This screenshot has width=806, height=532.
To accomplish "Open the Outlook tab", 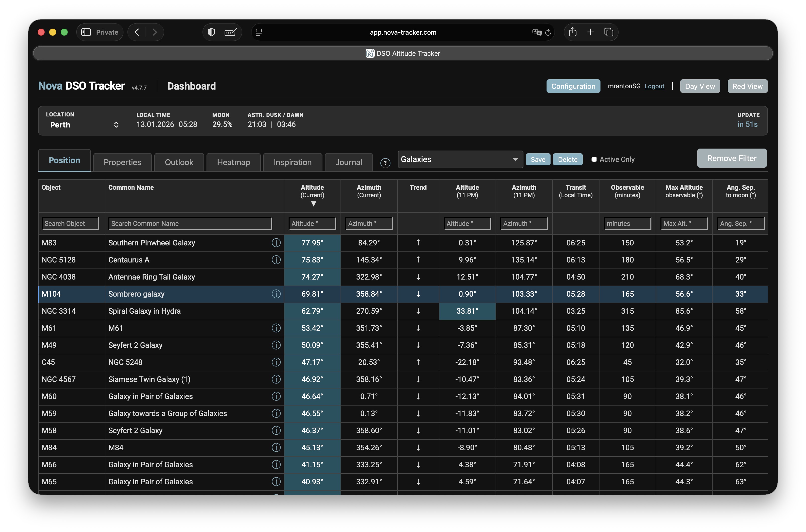I will (x=179, y=162).
